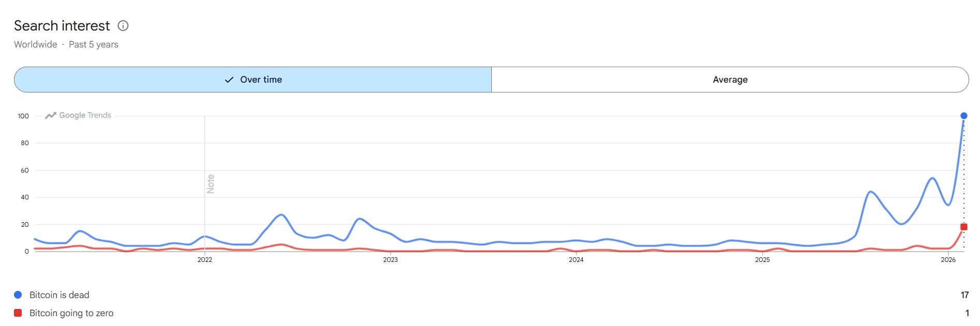Click the trending arrow in the Google Trends watermark

(50, 115)
